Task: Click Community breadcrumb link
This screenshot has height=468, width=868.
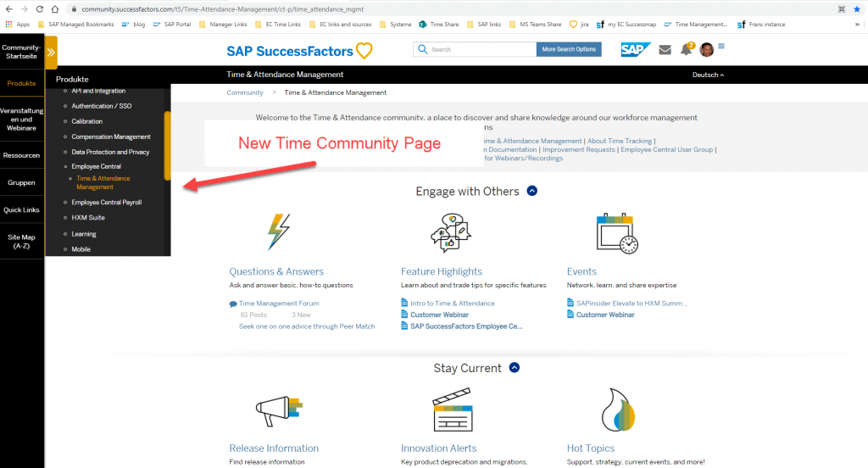Action: coord(245,92)
